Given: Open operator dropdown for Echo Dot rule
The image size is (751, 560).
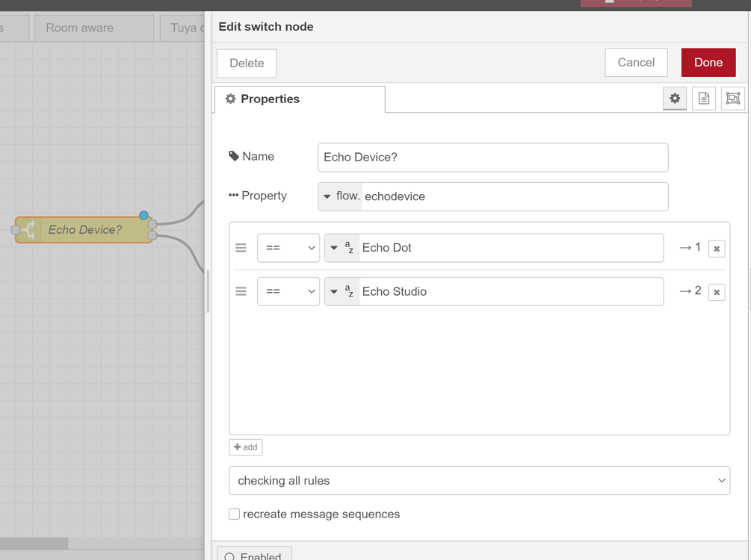Looking at the screenshot, I should [x=288, y=248].
